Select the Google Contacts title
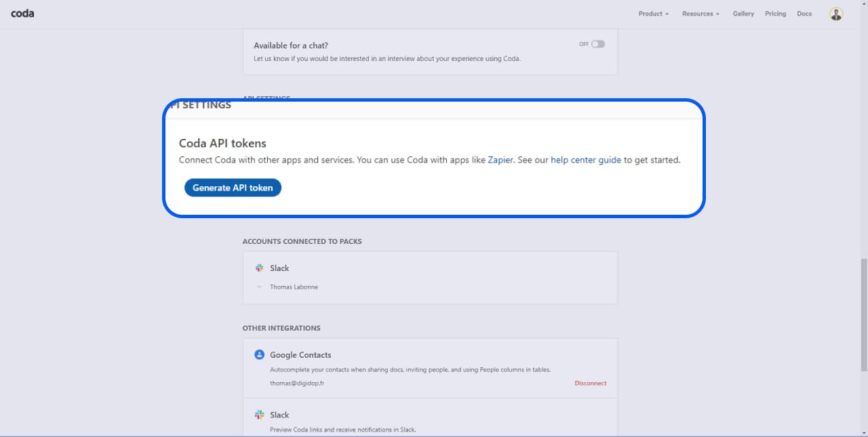The width and height of the screenshot is (868, 437). coord(300,355)
